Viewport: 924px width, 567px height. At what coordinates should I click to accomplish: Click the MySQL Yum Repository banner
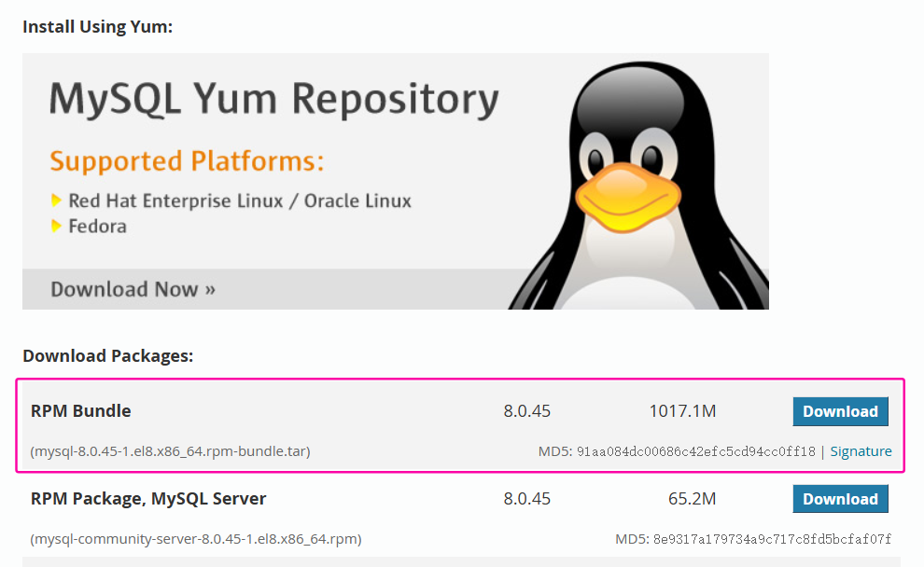(x=396, y=181)
